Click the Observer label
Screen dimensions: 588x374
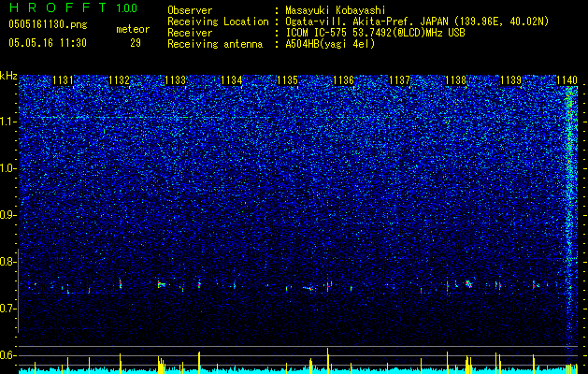tap(190, 10)
